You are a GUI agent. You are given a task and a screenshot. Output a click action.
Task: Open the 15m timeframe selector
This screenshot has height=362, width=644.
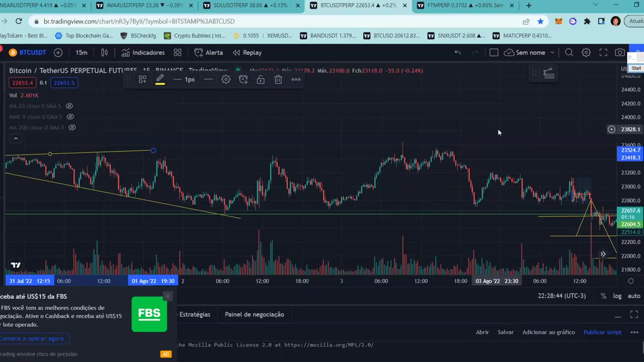click(82, 52)
